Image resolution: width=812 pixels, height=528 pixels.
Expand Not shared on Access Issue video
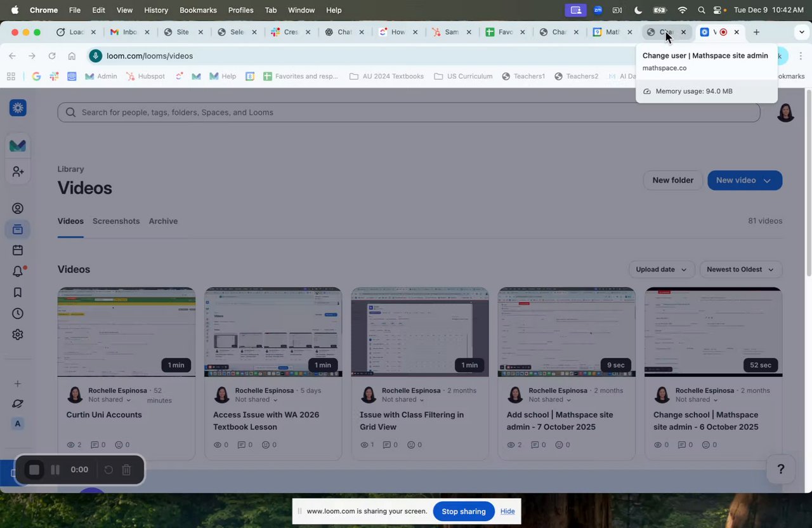[256, 400]
